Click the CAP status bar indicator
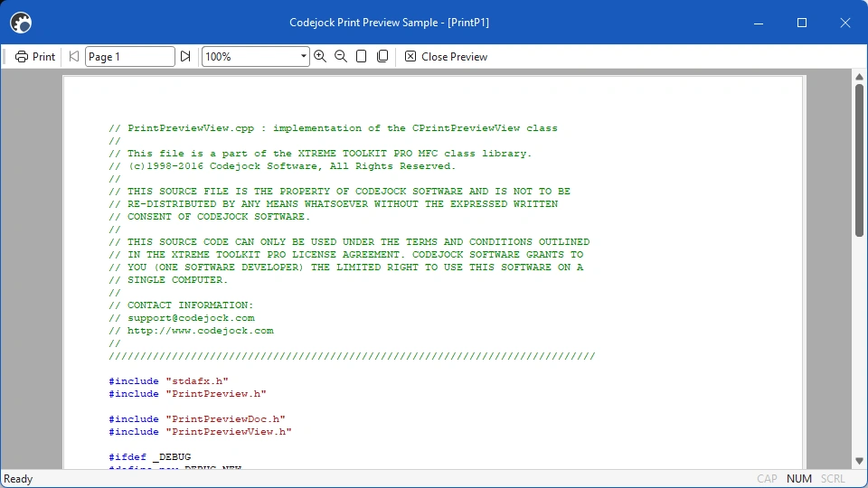This screenshot has width=868, height=488. click(x=767, y=479)
